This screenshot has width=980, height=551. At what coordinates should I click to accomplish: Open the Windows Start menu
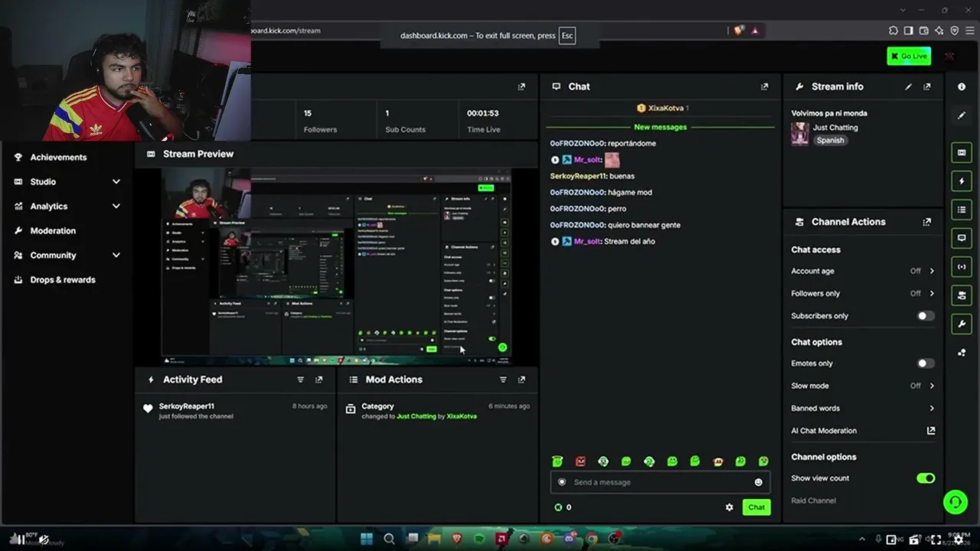point(366,539)
